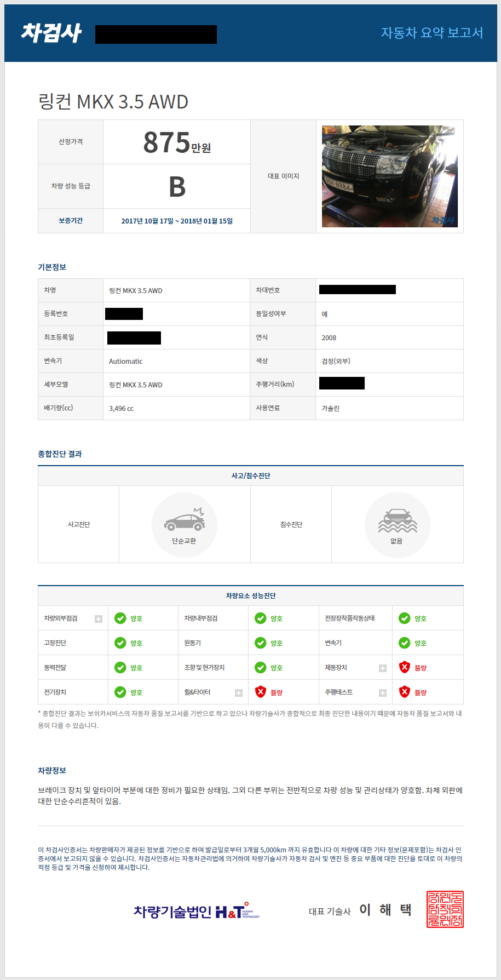Click the 침수진단 label
This screenshot has width=501, height=980.
click(x=291, y=525)
